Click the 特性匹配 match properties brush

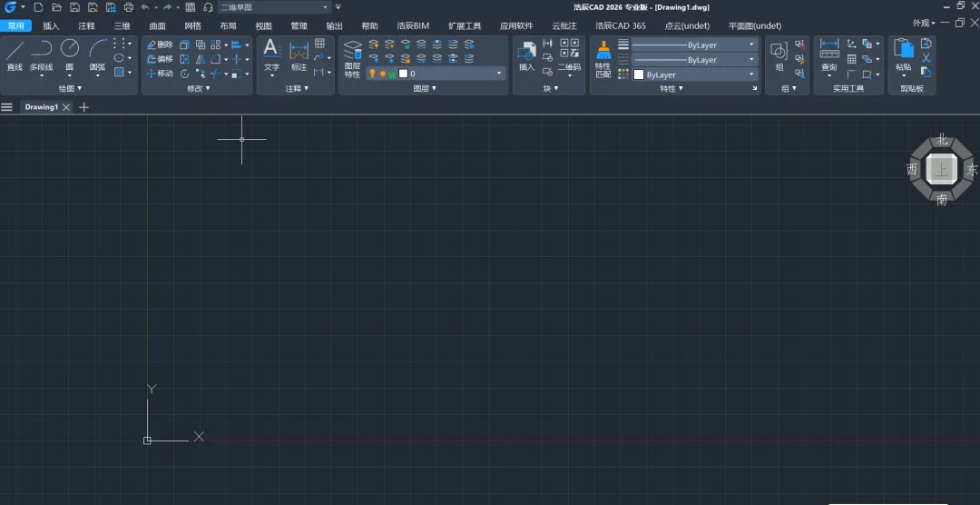pyautogui.click(x=603, y=59)
